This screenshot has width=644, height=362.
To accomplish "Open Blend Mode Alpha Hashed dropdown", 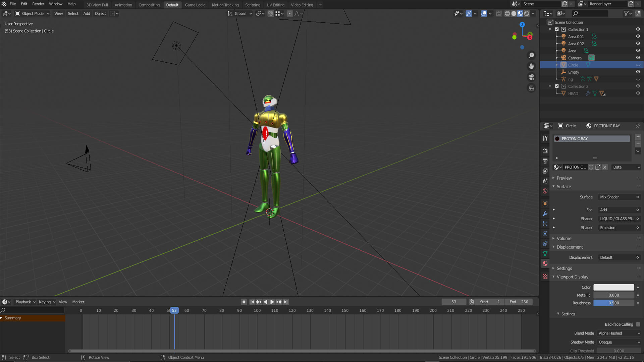I will [x=619, y=333].
